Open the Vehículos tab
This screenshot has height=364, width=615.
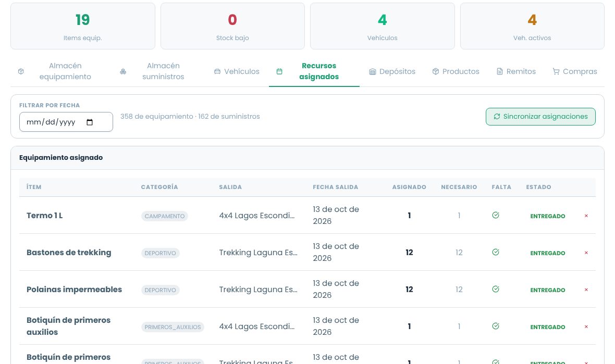[x=237, y=71]
